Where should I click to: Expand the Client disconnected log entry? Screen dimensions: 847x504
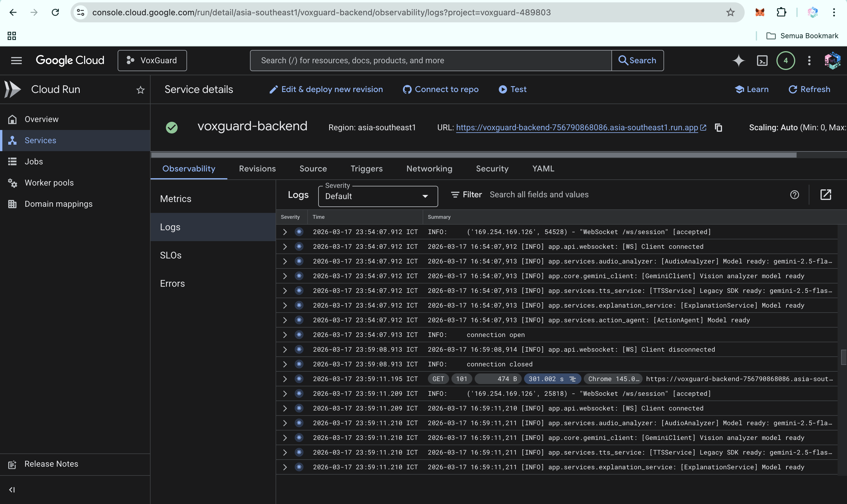pos(285,349)
